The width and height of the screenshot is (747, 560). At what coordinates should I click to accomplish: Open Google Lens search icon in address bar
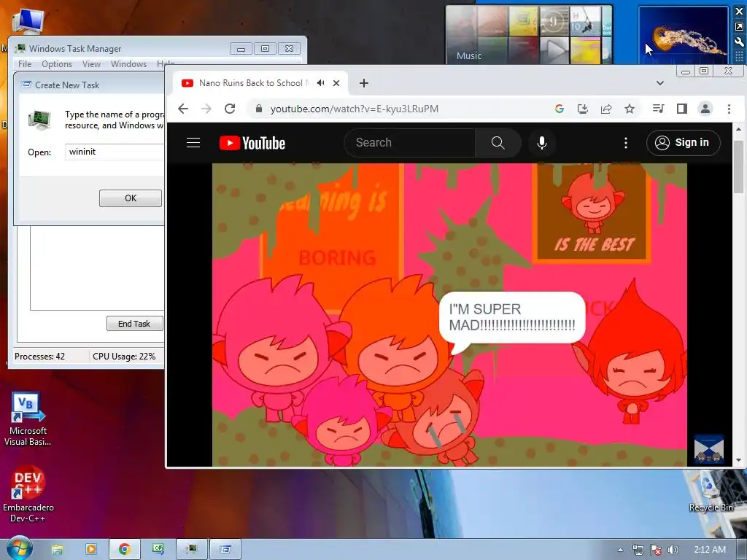click(560, 109)
